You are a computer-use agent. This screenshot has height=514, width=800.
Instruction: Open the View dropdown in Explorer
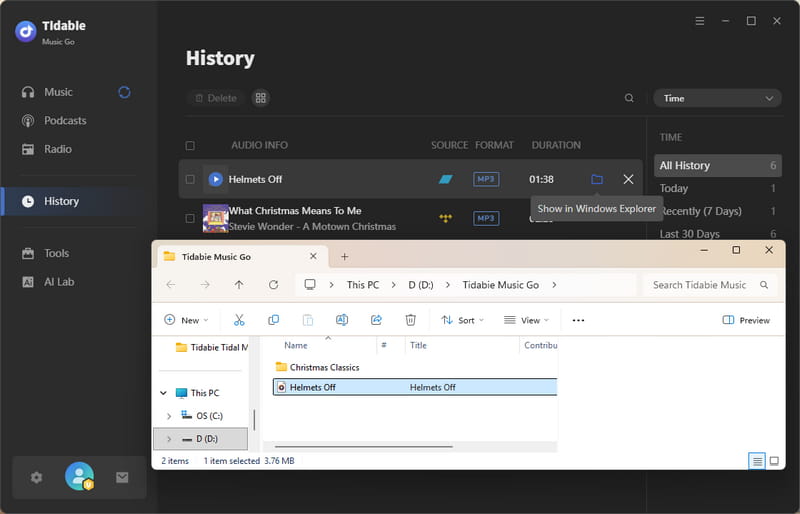coord(527,320)
